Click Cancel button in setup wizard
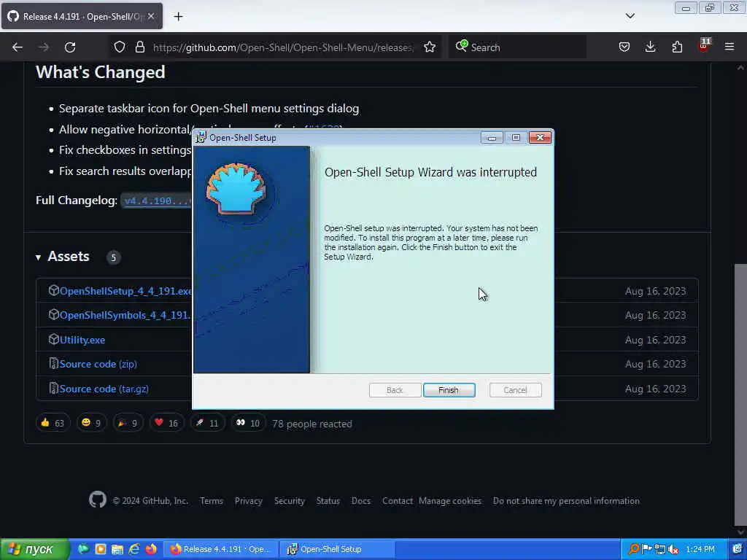Screen dimensions: 747x560 click(515, 390)
